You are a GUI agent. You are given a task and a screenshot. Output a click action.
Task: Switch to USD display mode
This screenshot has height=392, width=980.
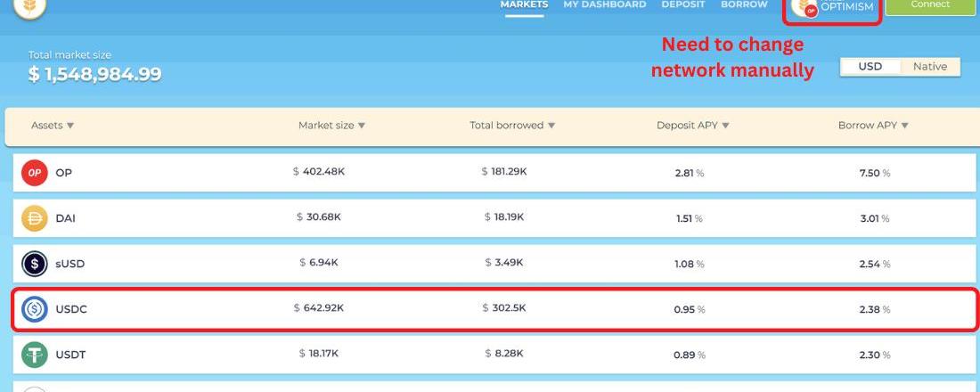coord(870,66)
